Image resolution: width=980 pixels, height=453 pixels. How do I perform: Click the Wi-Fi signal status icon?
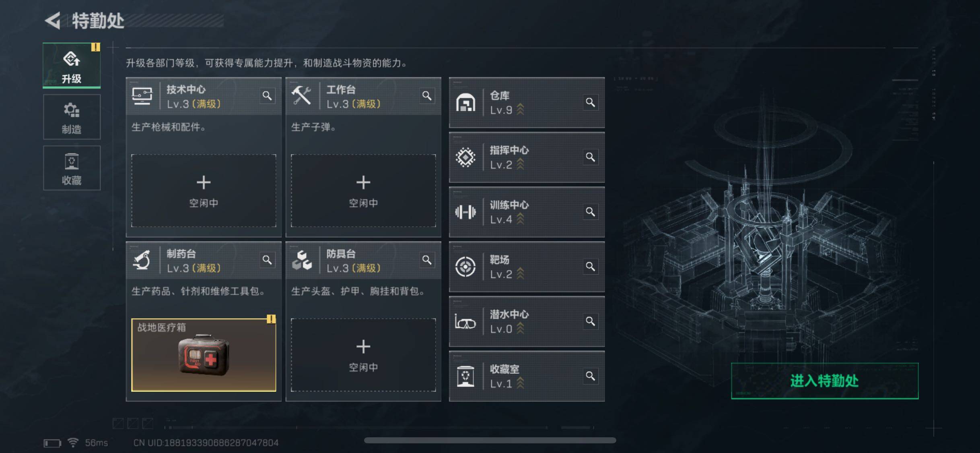tap(73, 443)
